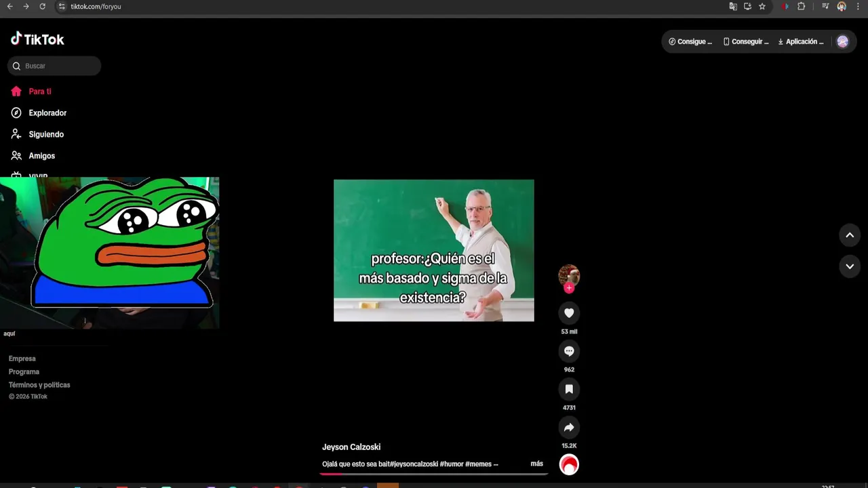Open the spinning sound disc icon

click(x=569, y=465)
